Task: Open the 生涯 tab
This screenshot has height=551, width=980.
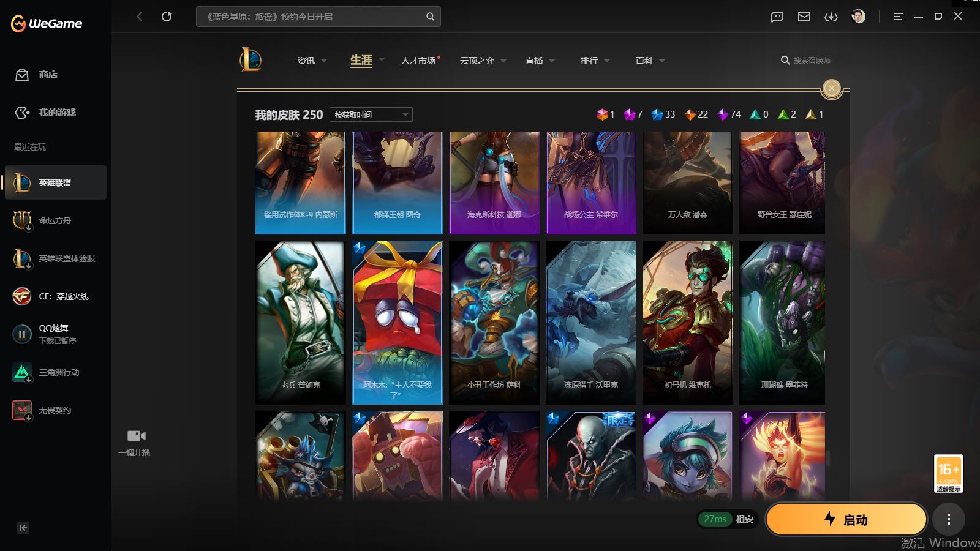Action: click(x=361, y=60)
